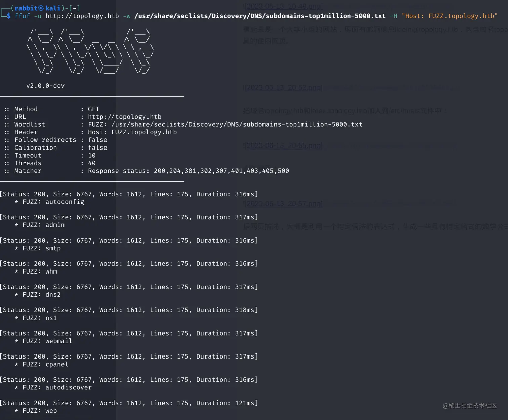This screenshot has height=420, width=508.
Task: Open the 2023-06-13_20-49.png image link
Action: (x=283, y=6)
